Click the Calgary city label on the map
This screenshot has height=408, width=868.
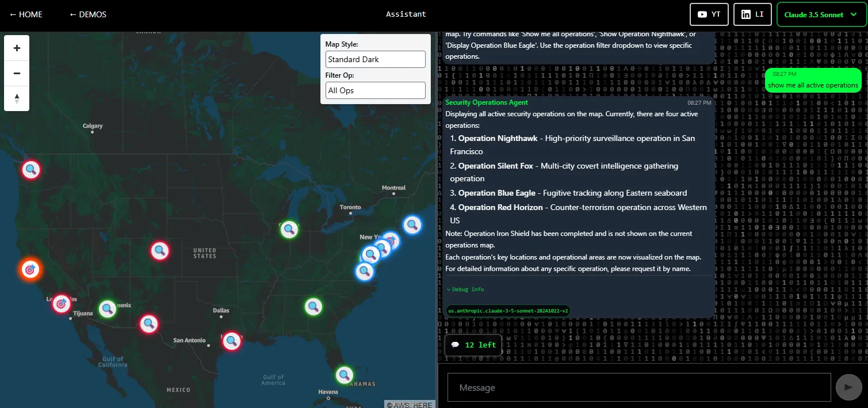(x=93, y=125)
